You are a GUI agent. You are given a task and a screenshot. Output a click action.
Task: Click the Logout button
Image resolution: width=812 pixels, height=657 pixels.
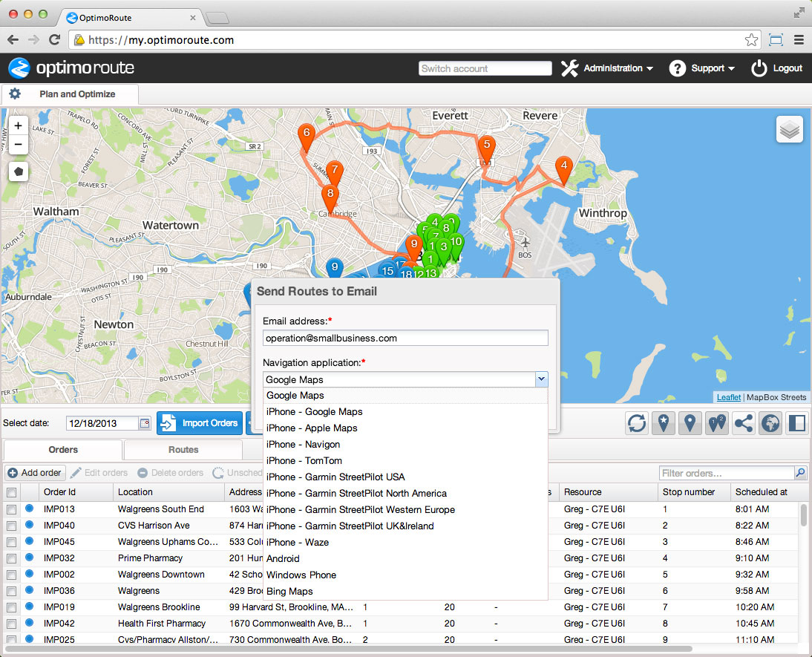pyautogui.click(x=777, y=68)
